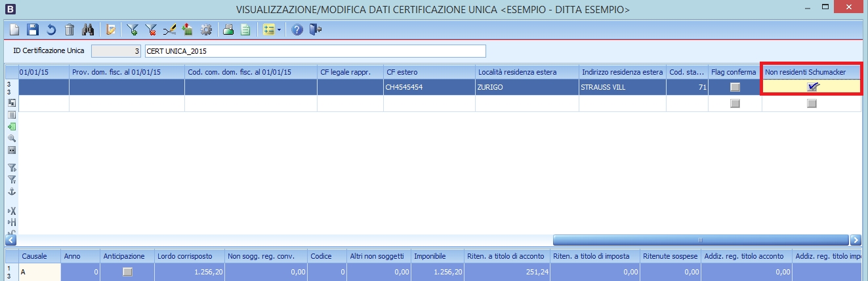Click the Ritenute sospese column header
This screenshot has width=868, height=281.
(671, 255)
